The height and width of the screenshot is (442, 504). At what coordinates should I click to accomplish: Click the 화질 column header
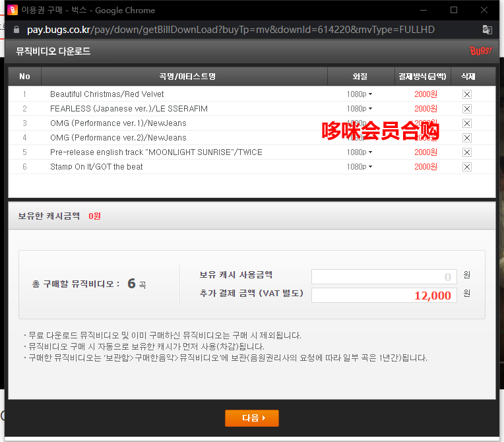coord(360,77)
